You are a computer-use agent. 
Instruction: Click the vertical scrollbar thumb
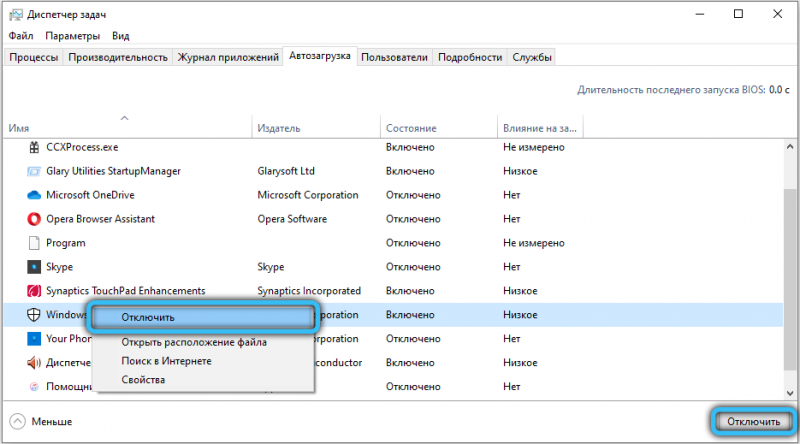tap(790, 279)
